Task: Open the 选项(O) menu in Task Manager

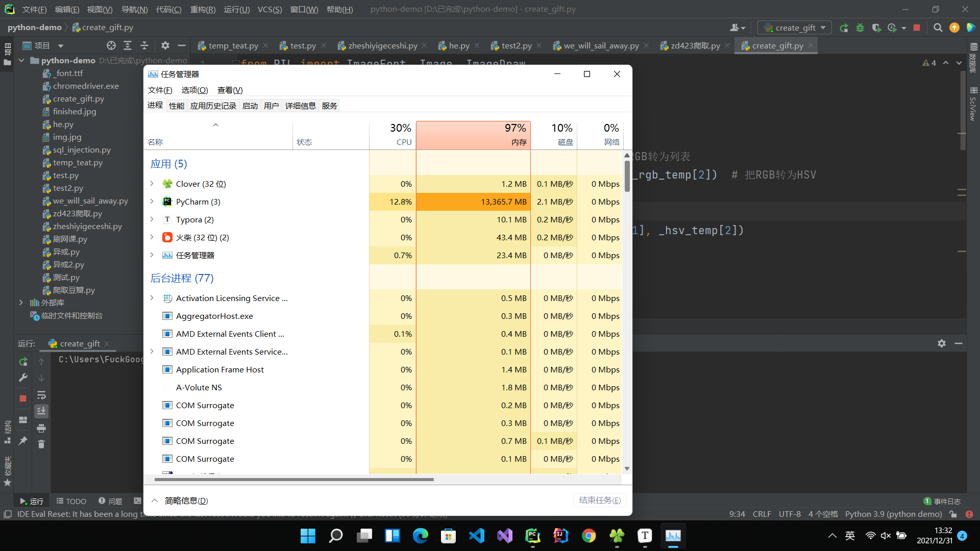Action: pyautogui.click(x=194, y=90)
